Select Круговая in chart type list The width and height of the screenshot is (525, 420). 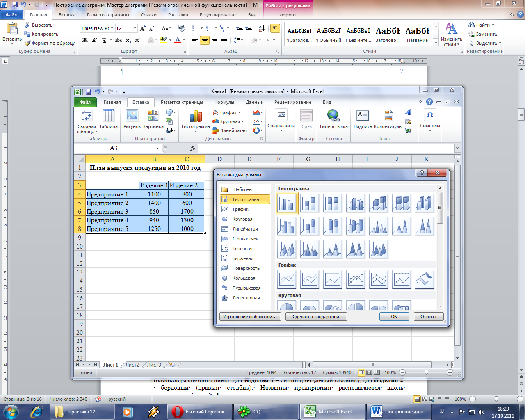pos(245,219)
